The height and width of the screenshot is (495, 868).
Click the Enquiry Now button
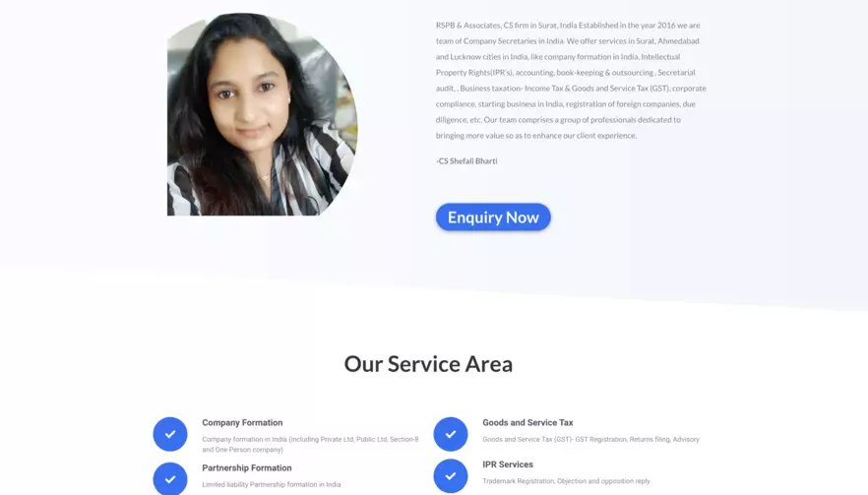493,217
